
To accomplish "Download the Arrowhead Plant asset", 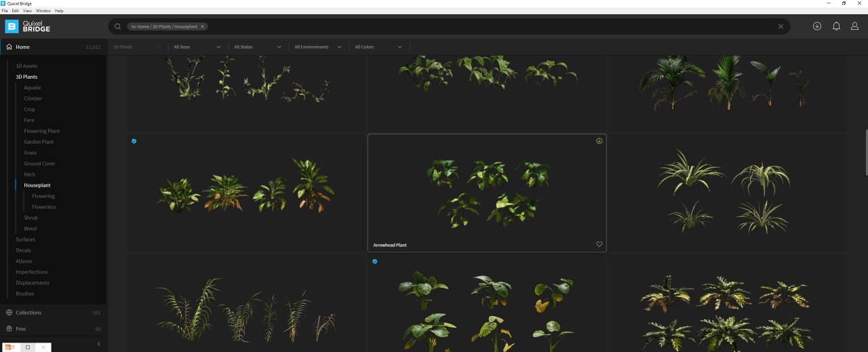I will coord(599,141).
